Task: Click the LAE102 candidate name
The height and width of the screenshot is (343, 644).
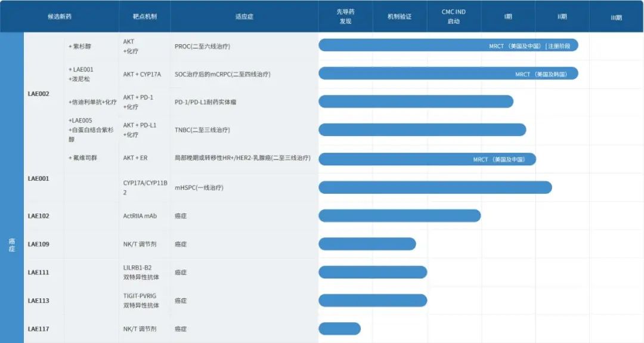Action: pos(39,216)
